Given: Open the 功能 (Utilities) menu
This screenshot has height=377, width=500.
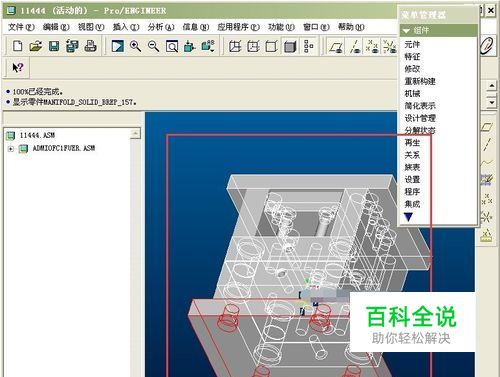Looking at the screenshot, I should tap(281, 27).
